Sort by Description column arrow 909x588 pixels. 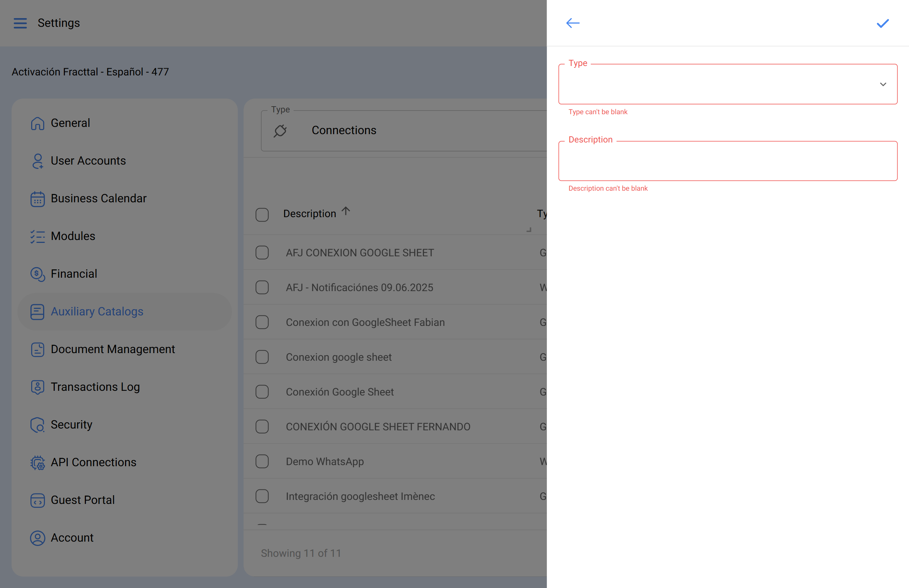click(x=346, y=211)
